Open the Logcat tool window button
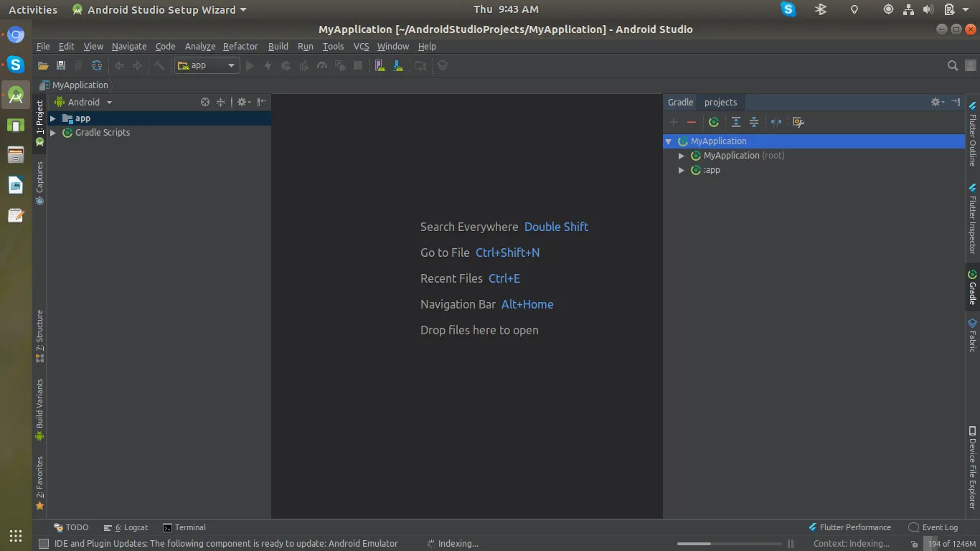Viewport: 980px width, 551px height. (126, 527)
